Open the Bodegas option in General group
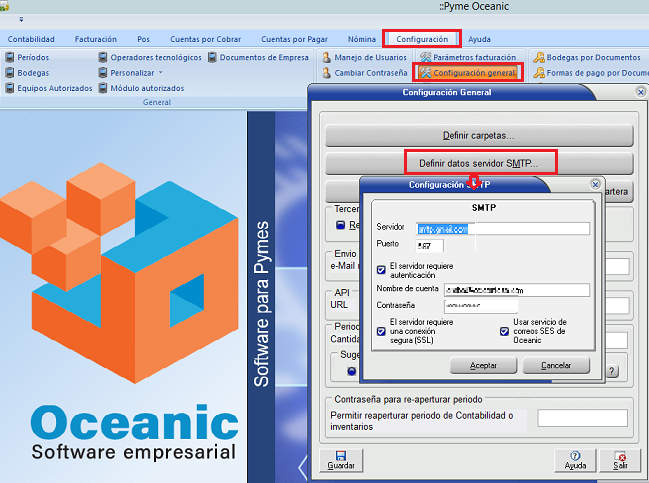The image size is (649, 483). click(x=27, y=73)
